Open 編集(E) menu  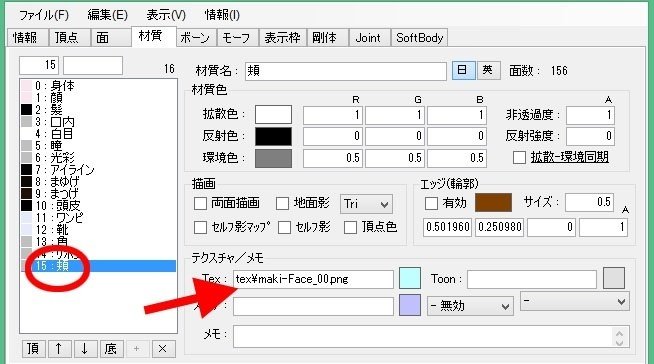coord(108,15)
